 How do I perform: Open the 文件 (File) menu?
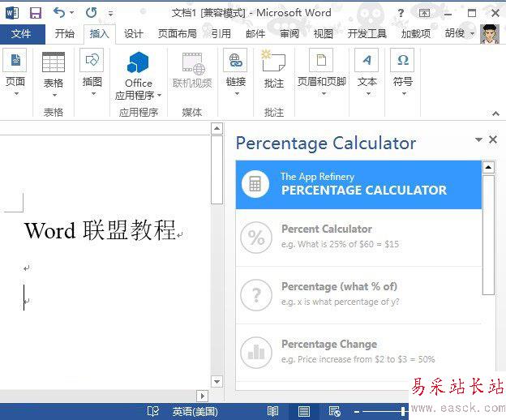click(22, 33)
